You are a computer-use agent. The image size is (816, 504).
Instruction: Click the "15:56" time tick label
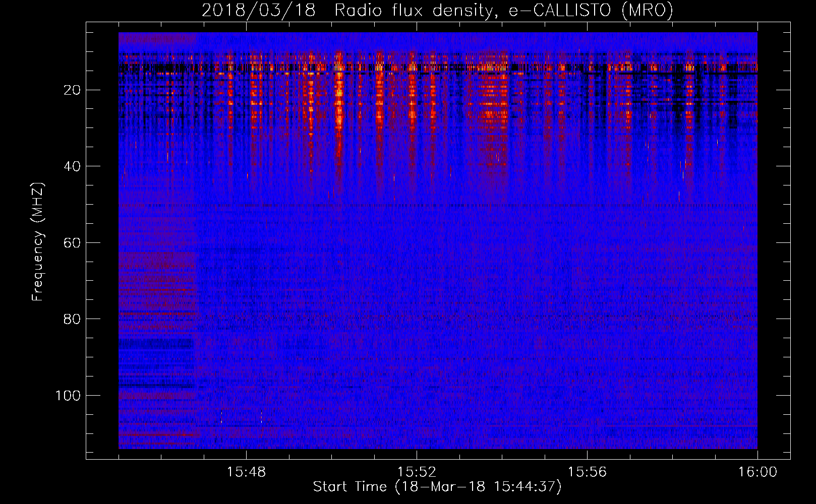(587, 472)
